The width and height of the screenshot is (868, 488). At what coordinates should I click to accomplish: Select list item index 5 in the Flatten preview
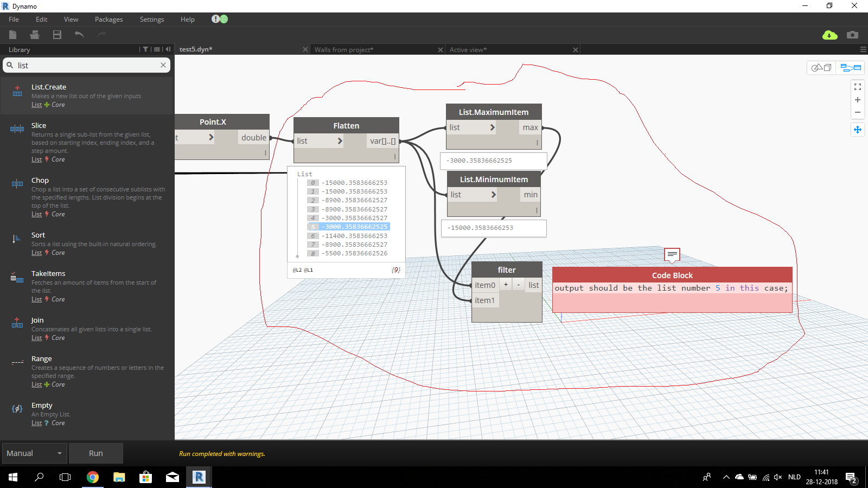(x=349, y=227)
